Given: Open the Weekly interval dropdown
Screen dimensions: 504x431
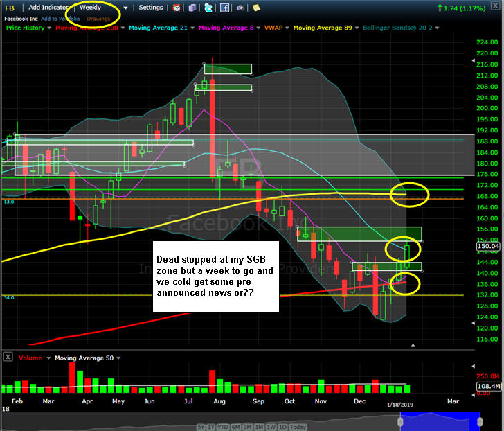Looking at the screenshot, I should coord(126,8).
